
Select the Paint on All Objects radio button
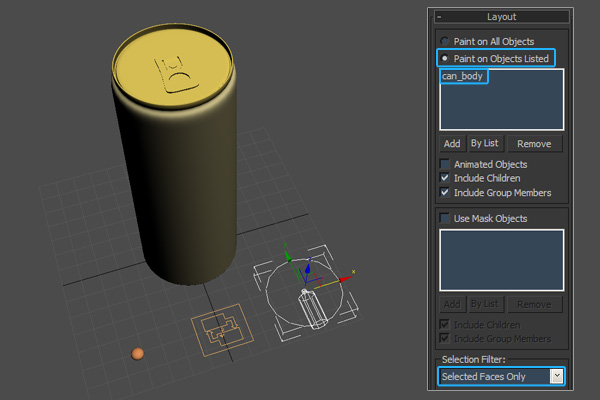point(445,41)
